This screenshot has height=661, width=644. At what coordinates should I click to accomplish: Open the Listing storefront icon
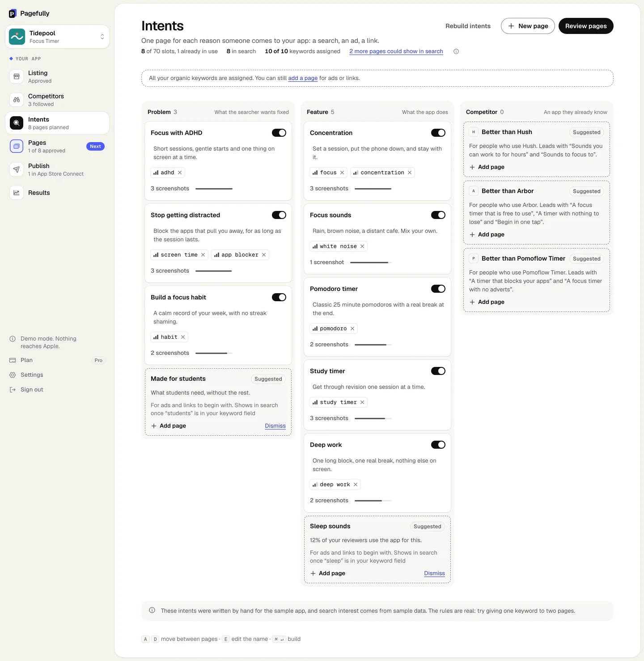pyautogui.click(x=17, y=76)
